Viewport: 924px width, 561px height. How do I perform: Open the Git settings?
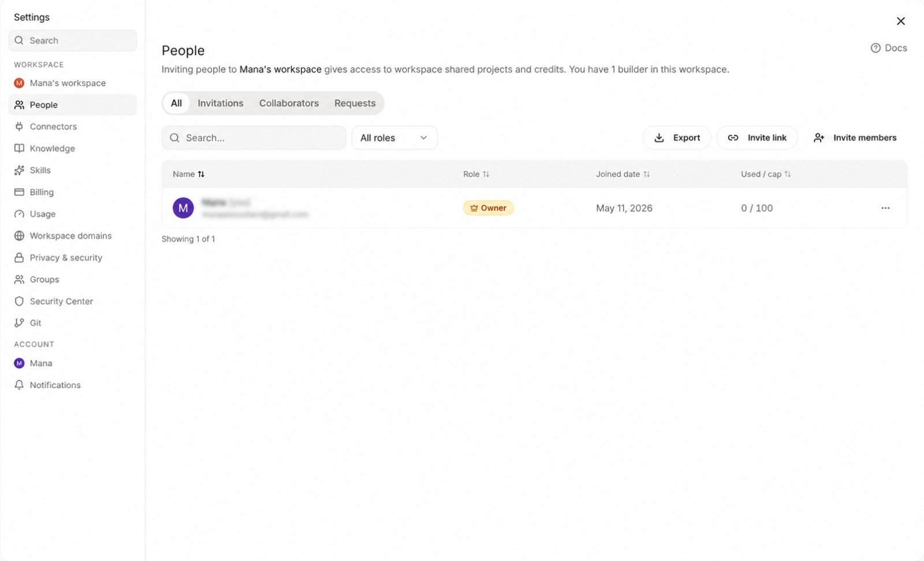click(x=73, y=323)
